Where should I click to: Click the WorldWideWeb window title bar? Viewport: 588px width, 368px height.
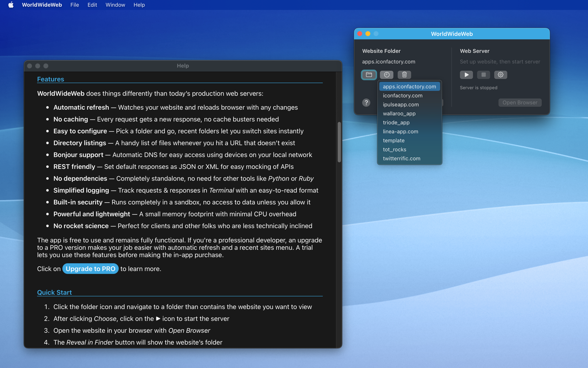452,34
